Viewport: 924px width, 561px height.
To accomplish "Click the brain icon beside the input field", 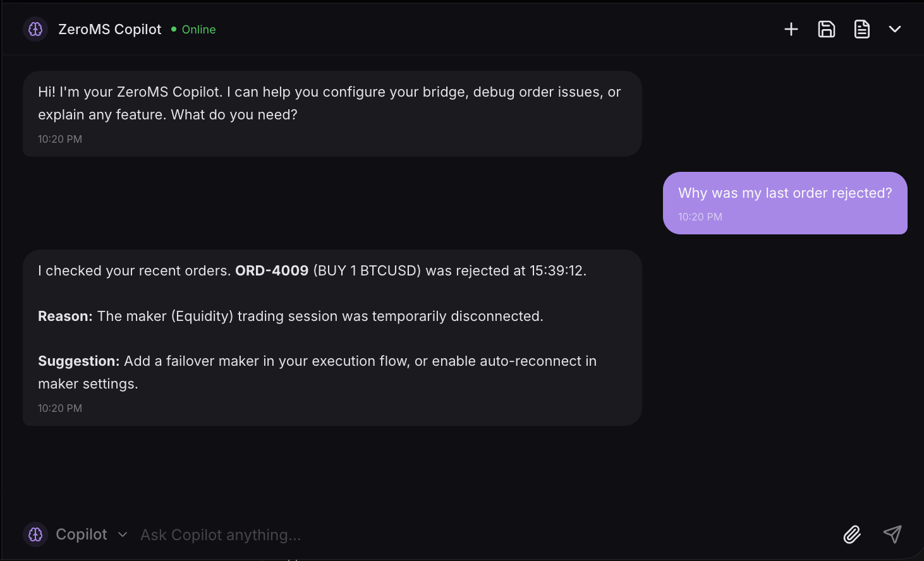I will [35, 534].
